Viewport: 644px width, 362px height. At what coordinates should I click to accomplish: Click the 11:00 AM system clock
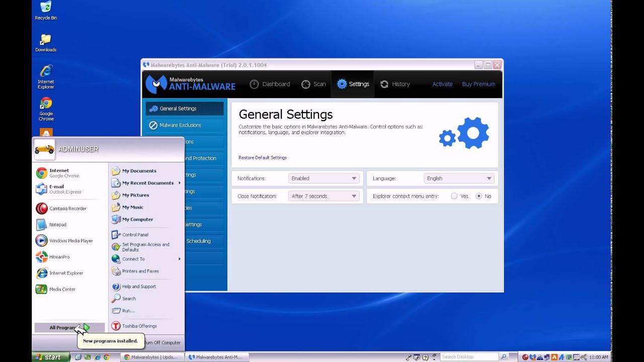tap(598, 357)
